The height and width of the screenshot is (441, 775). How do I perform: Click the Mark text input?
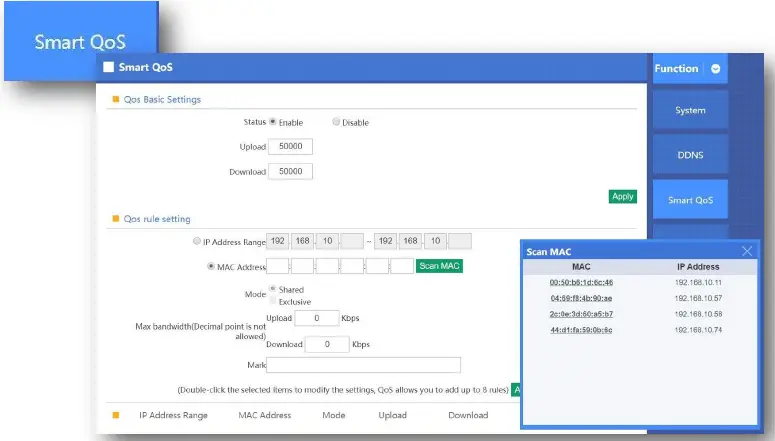click(x=363, y=365)
